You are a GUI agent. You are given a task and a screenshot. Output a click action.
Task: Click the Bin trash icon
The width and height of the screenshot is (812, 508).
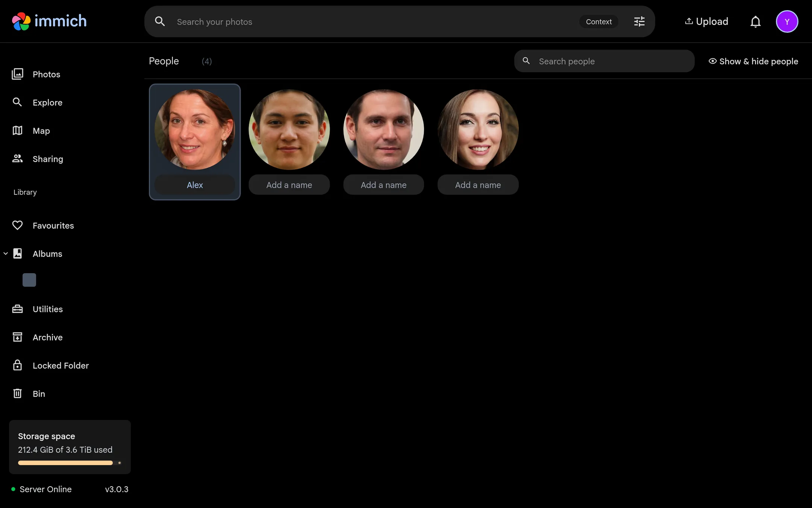17,393
